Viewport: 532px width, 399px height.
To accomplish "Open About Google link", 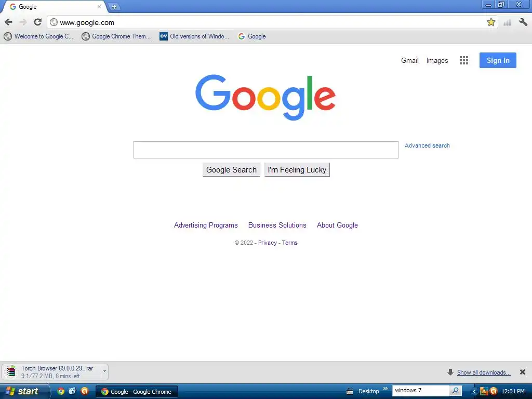I will (337, 225).
